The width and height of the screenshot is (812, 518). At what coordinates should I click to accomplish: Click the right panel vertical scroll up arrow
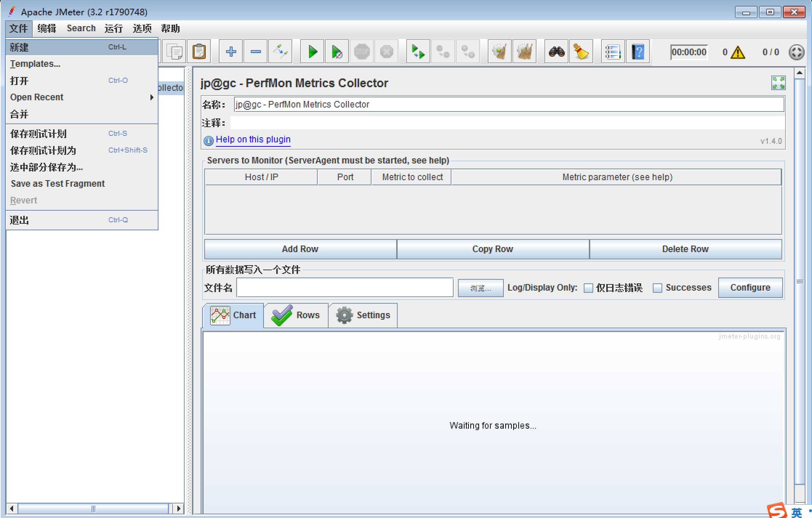click(800, 73)
